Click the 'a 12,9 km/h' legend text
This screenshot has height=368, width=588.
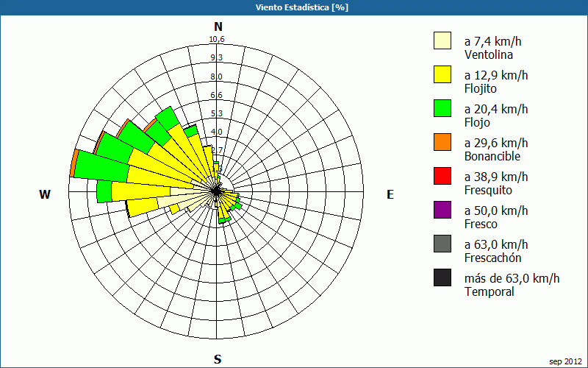click(x=496, y=75)
